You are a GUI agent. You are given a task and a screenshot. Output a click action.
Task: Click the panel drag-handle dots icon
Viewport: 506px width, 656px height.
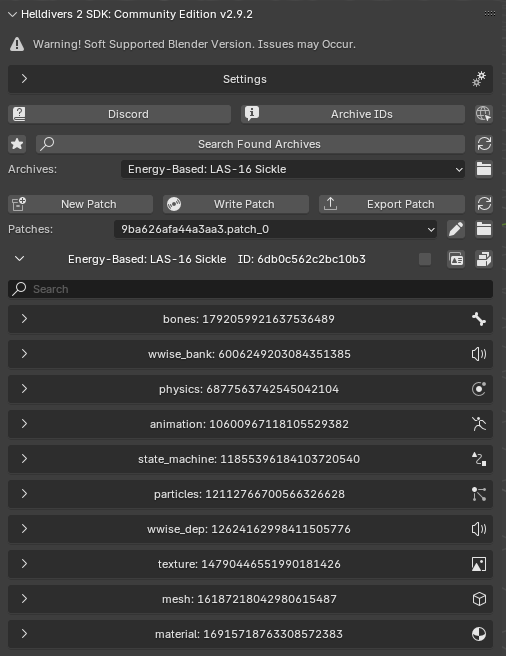[x=490, y=14]
